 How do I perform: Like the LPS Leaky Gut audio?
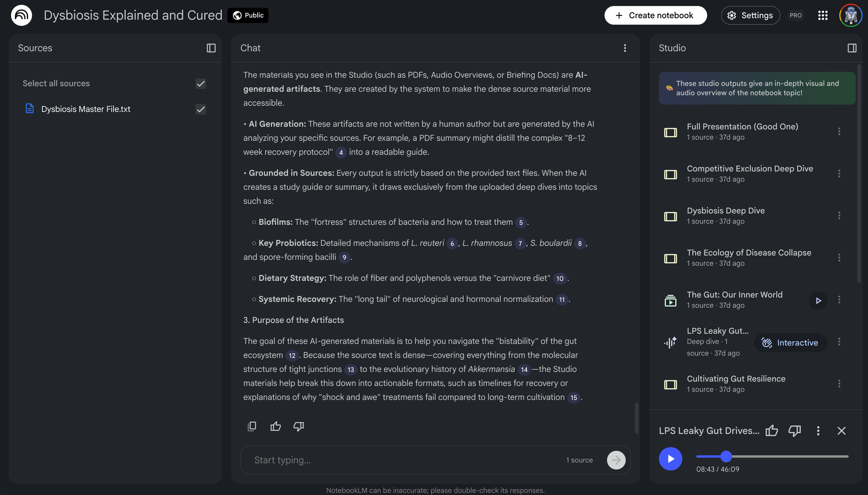click(x=772, y=431)
